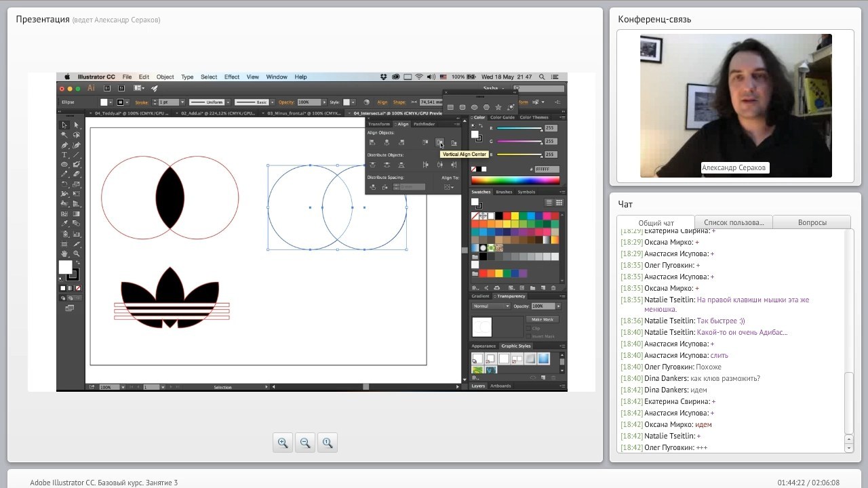Open the Effect menu
Image resolution: width=868 pixels, height=488 pixels.
[232, 77]
